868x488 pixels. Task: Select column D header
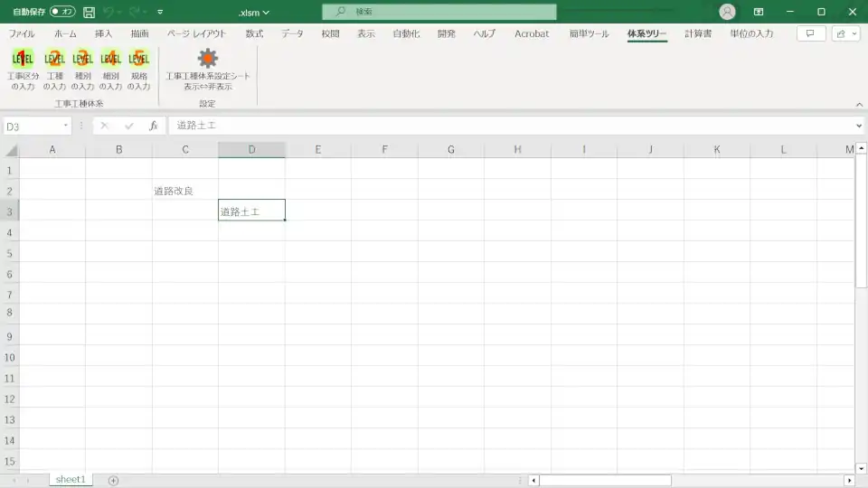click(251, 150)
